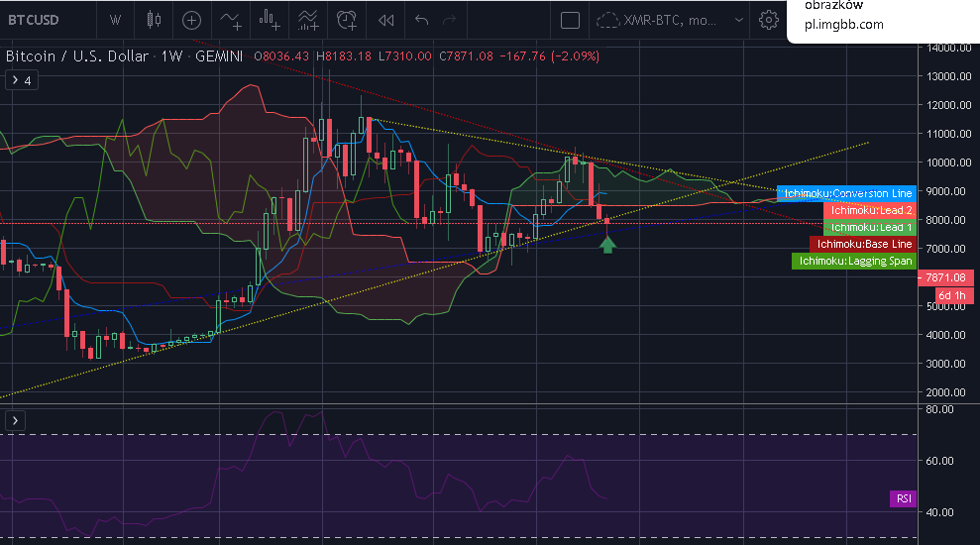
Task: Open candlestick chart style selector
Action: 154,20
